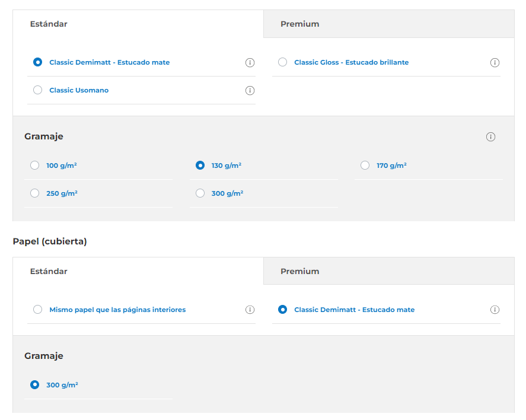Click info icon beside Classic Gloss option
Image resolution: width=526 pixels, height=420 pixels.
pos(495,63)
